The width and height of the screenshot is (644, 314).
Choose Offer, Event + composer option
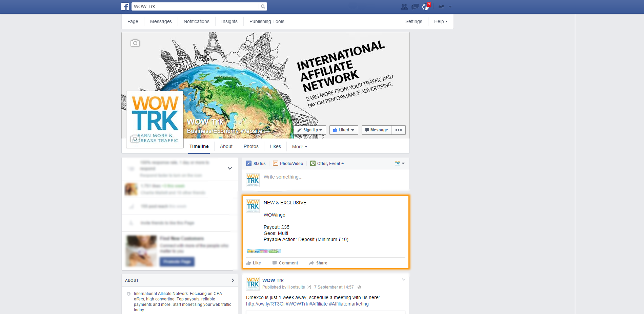coord(327,164)
